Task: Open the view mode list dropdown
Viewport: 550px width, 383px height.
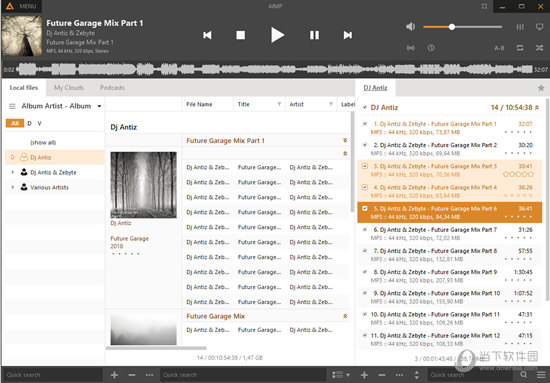Action: [341, 375]
